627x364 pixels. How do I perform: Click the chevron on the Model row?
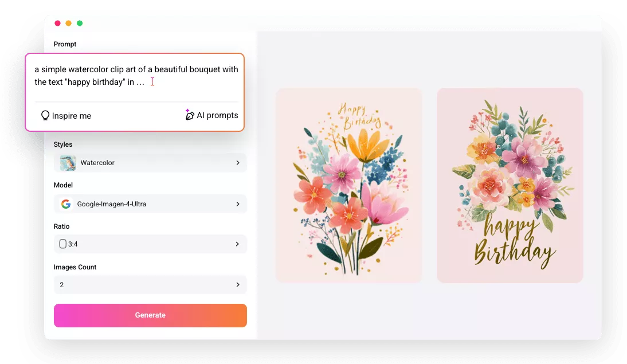click(x=238, y=203)
